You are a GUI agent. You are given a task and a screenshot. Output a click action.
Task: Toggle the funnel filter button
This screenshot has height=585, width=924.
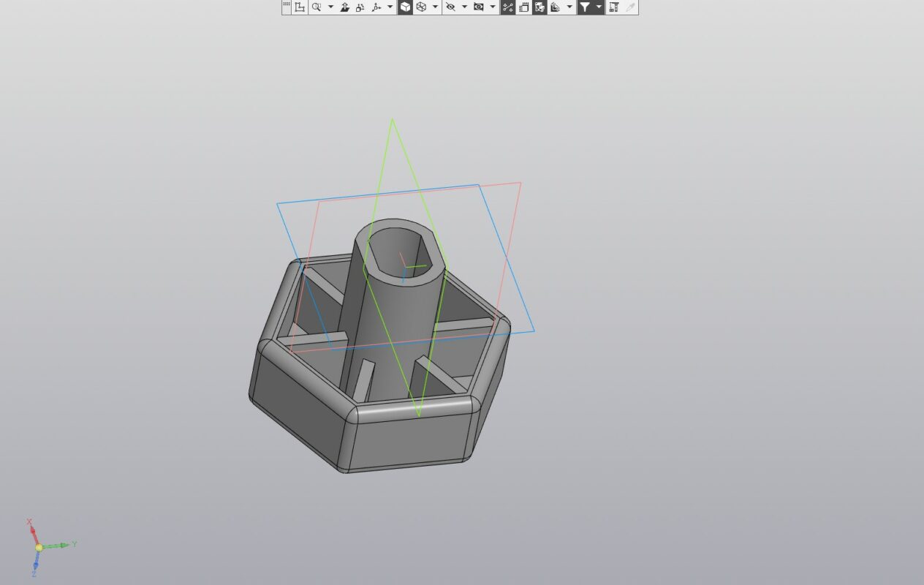pos(585,7)
